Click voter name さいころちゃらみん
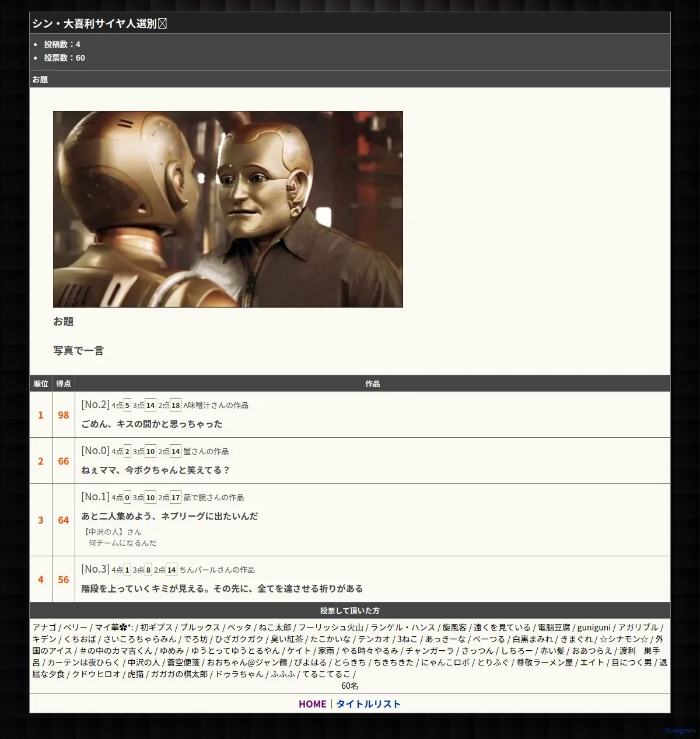Image resolution: width=700 pixels, height=739 pixels. click(x=140, y=639)
